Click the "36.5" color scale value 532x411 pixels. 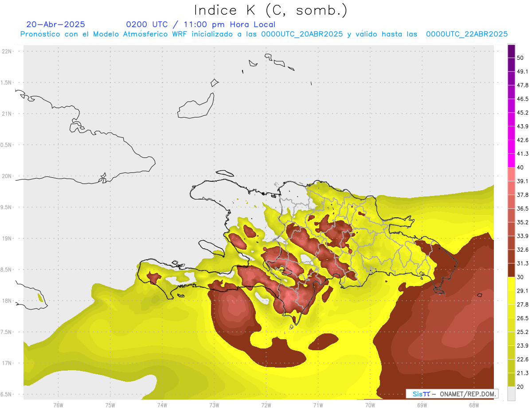pyautogui.click(x=523, y=208)
